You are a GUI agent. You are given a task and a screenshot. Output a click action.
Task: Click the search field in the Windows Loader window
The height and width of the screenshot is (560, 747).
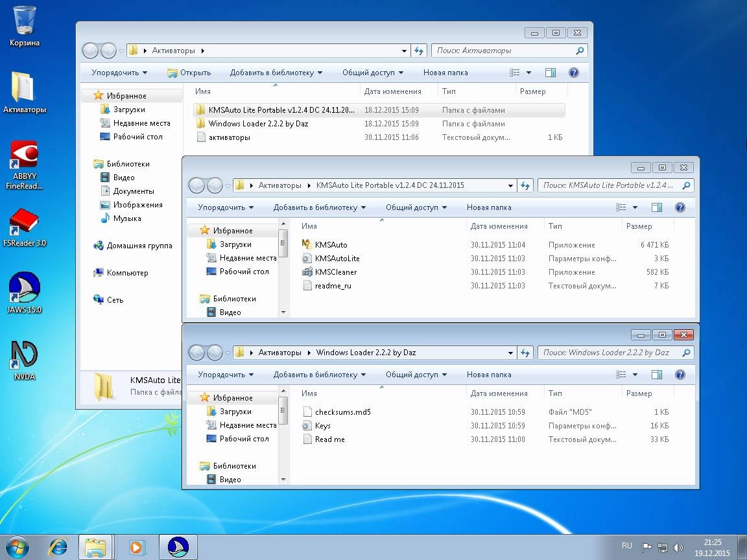615,353
